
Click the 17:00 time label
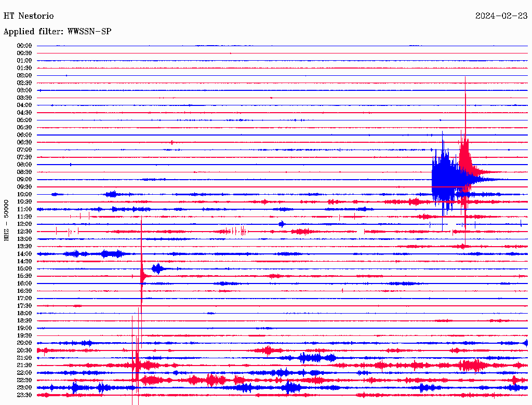[24, 299]
